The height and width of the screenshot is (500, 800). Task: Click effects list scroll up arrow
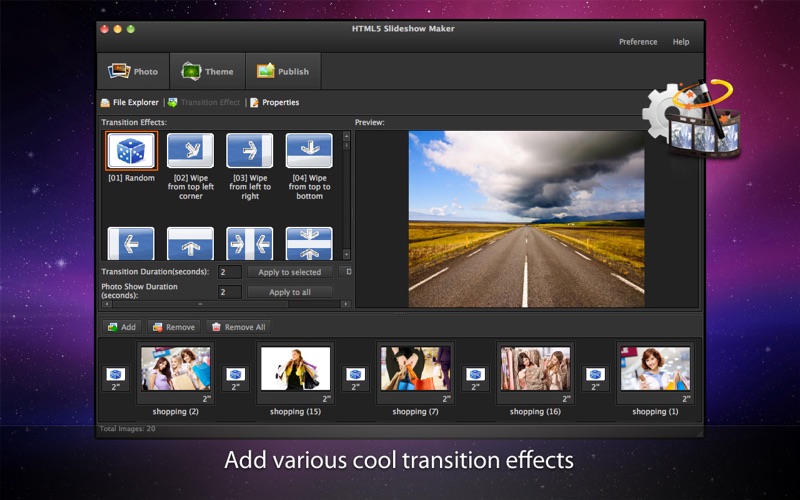346,136
